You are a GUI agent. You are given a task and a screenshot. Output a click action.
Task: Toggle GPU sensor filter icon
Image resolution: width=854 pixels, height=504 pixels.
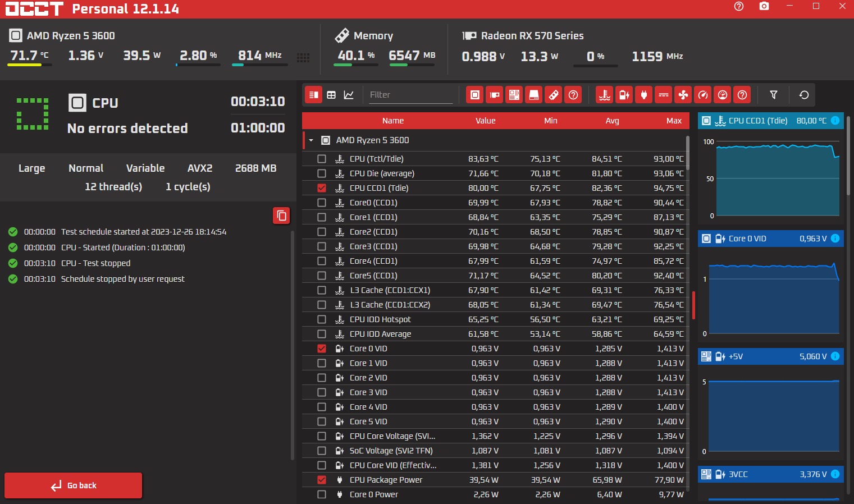click(x=495, y=95)
